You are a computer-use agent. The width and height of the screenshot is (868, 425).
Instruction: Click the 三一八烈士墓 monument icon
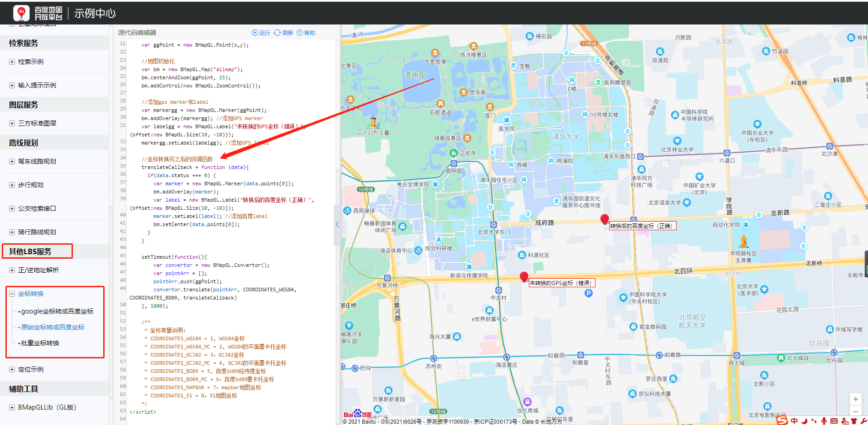pyautogui.click(x=373, y=122)
